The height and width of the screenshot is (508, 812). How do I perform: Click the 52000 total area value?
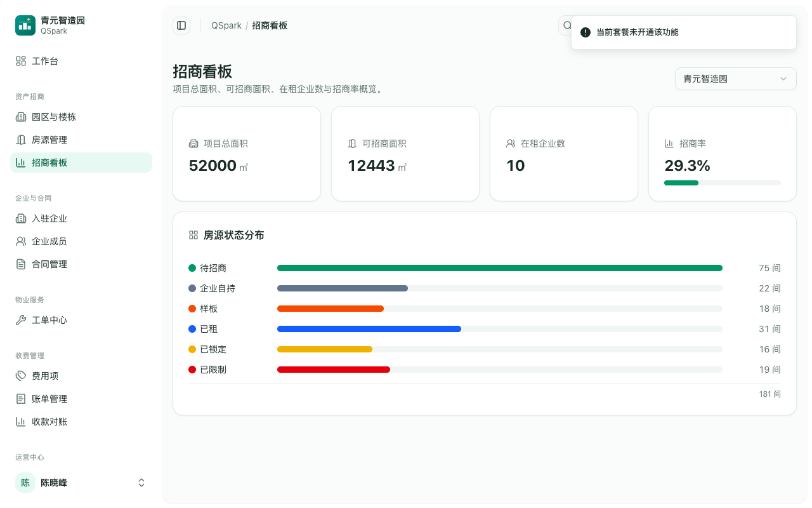tap(213, 166)
